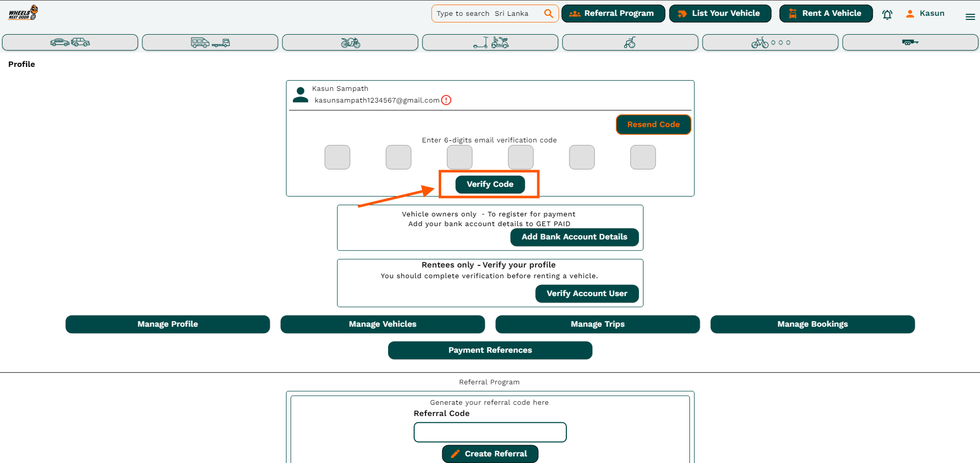Open Manage Vehicles
The image size is (980, 463).
383,324
